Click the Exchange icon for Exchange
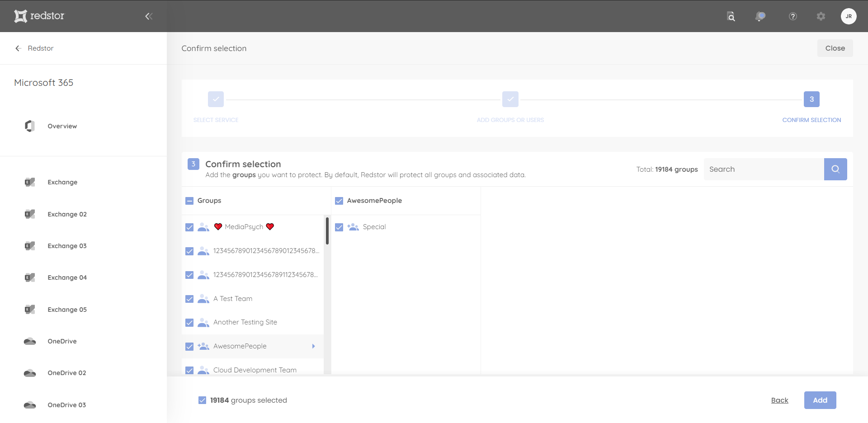868x423 pixels. (30, 182)
